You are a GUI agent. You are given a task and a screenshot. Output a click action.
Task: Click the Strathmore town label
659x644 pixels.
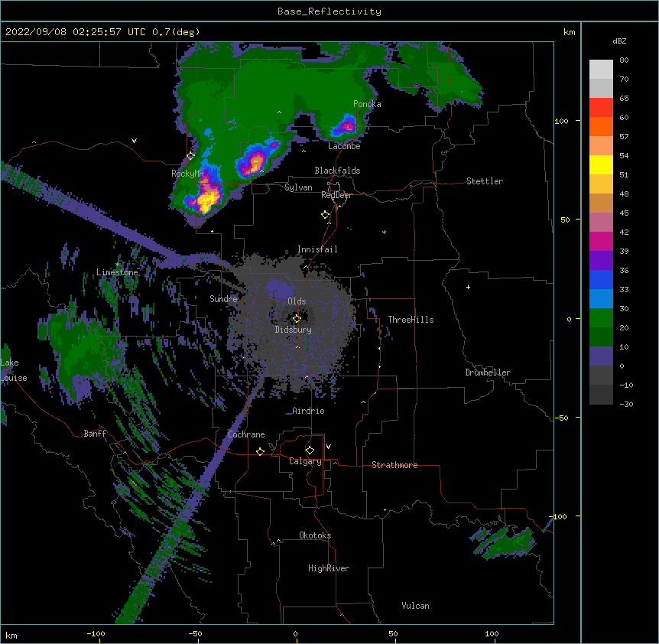[394, 465]
